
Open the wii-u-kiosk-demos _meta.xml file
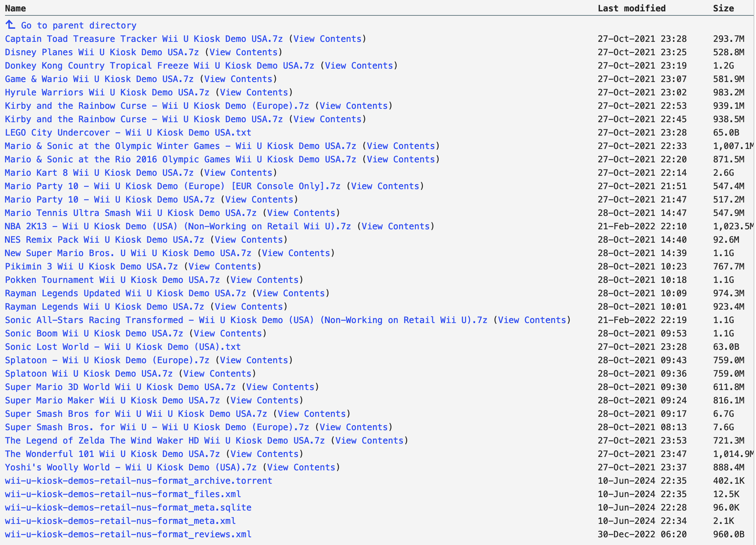pyautogui.click(x=120, y=521)
